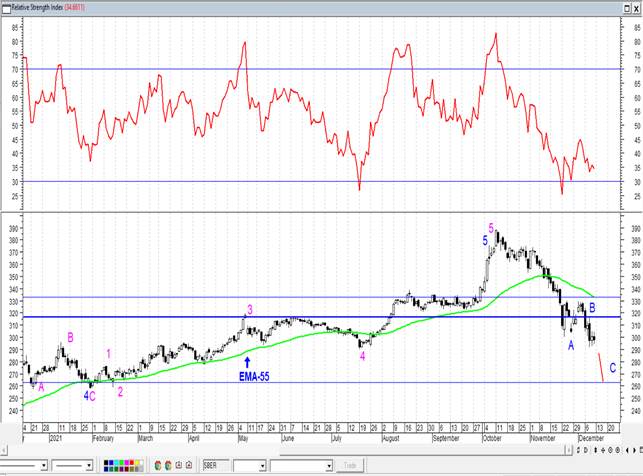Click the first globe icon in bottom toolbar
643x476 pixels.
(158, 465)
